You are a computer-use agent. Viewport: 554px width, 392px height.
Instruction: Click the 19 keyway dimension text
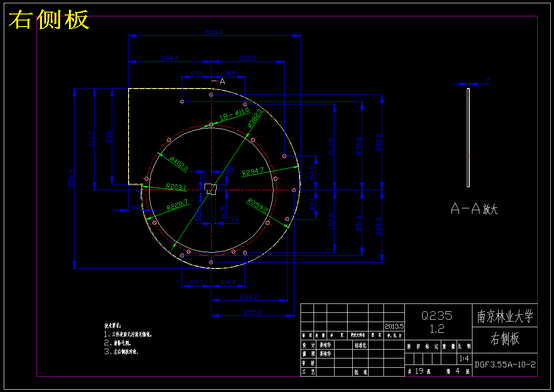230,169
